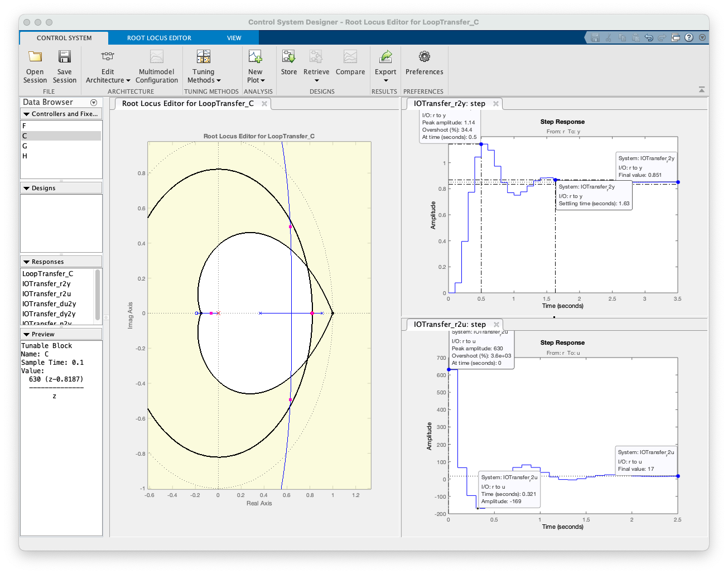Click settling time marker on r2y step plot
Screen dimensions: 728x574
click(555, 180)
